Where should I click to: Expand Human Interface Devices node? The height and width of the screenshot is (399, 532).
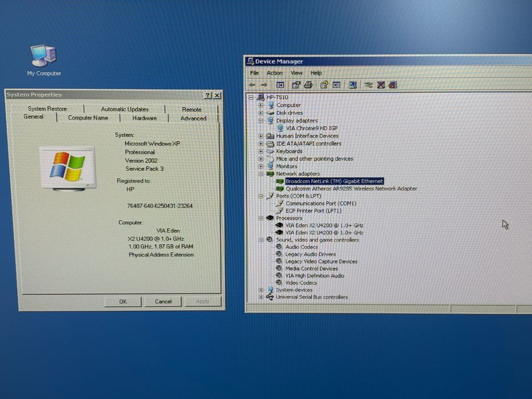click(x=261, y=136)
